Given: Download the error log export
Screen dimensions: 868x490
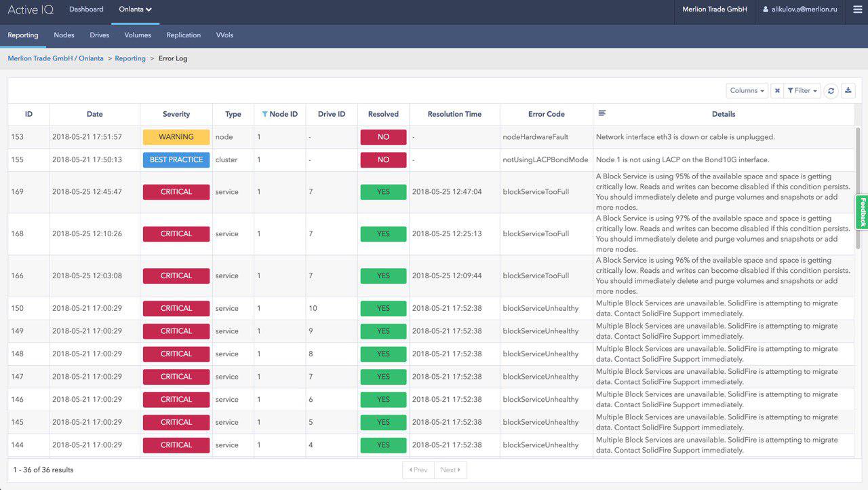Looking at the screenshot, I should point(848,90).
